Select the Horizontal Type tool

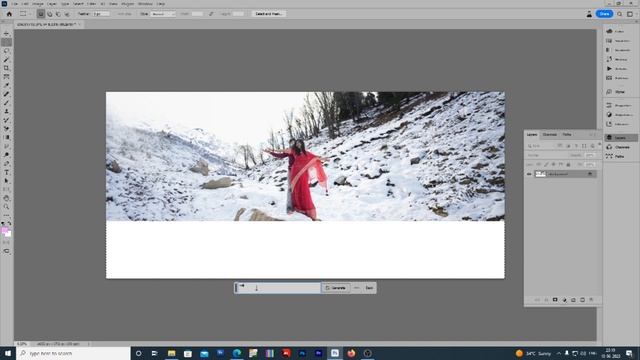coord(6,172)
